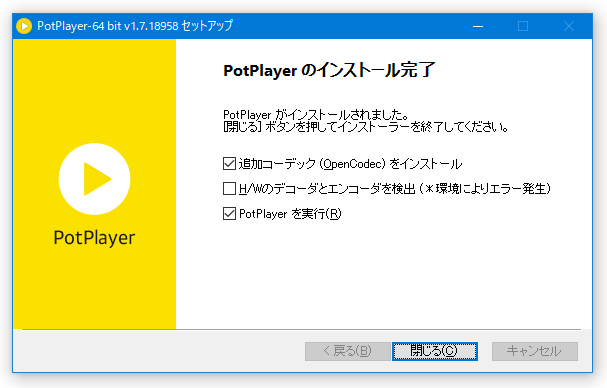Click PotPlayer icon in title bar
This screenshot has width=607, height=388.
tap(24, 26)
